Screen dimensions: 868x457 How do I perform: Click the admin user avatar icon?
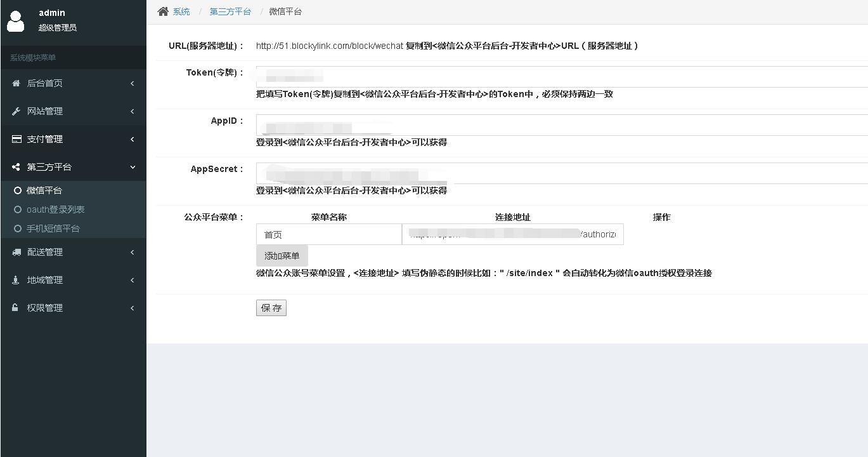pyautogui.click(x=15, y=21)
